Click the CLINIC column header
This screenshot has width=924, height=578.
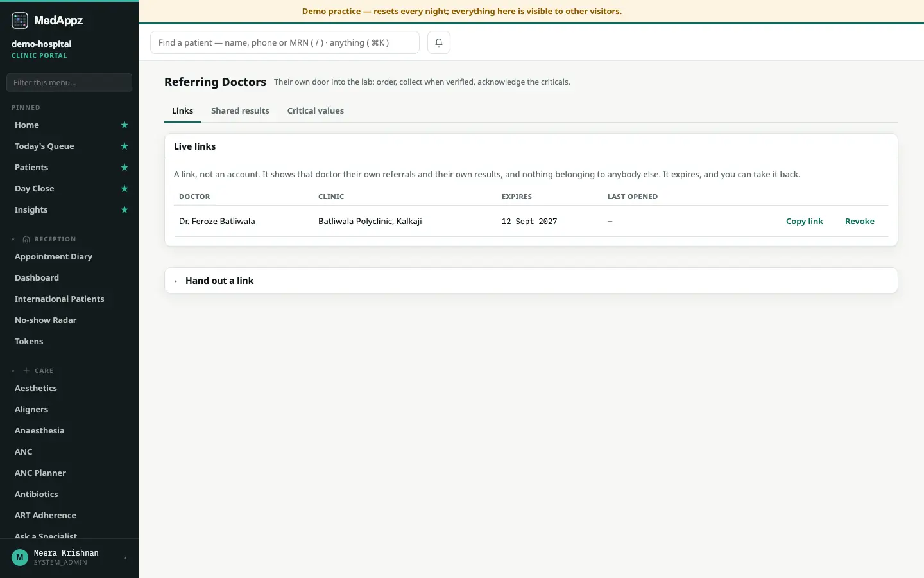point(331,197)
